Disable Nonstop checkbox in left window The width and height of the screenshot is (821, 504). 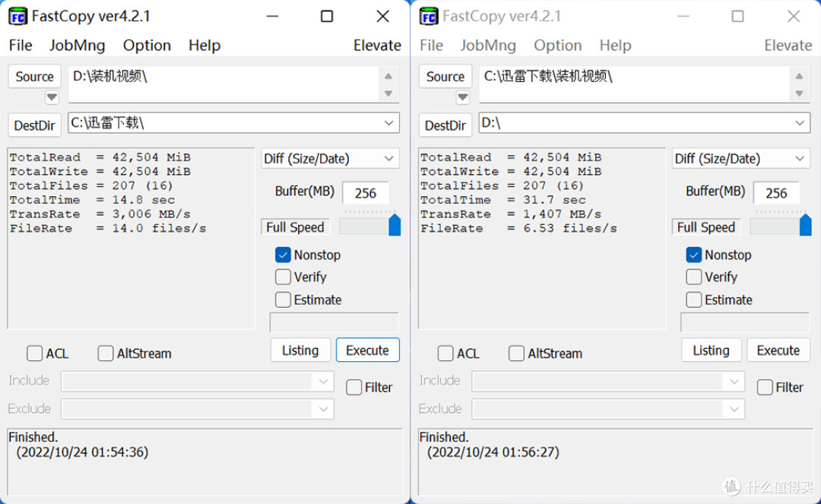[x=283, y=255]
